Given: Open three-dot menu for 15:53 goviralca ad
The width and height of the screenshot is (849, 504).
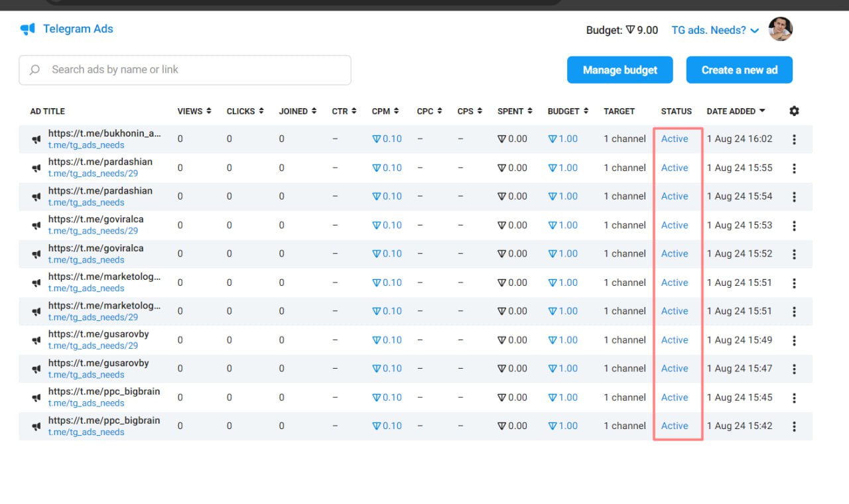Looking at the screenshot, I should click(794, 225).
